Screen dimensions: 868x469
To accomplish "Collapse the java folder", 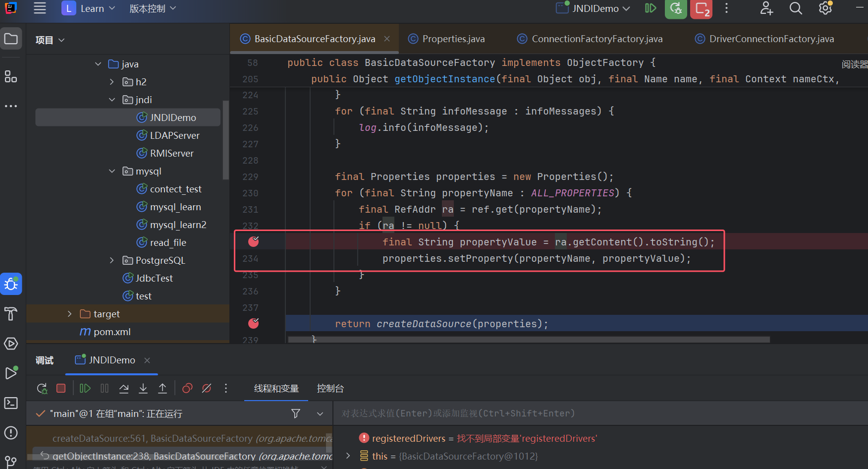I will coord(98,64).
